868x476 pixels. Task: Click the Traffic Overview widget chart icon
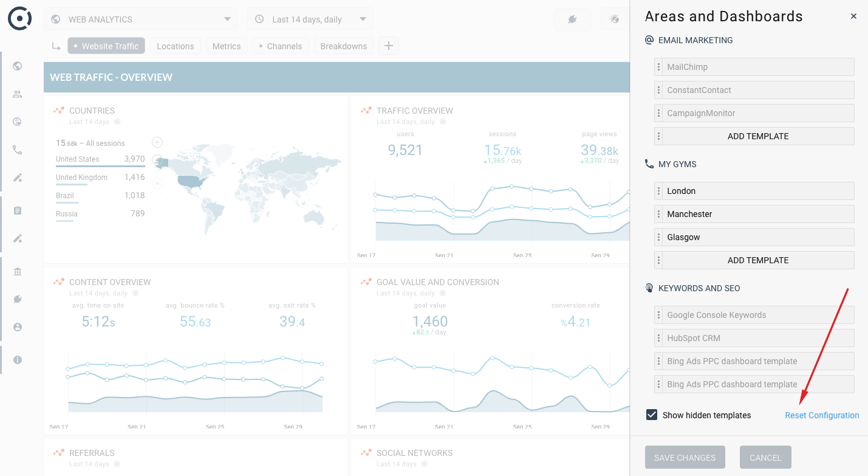point(366,111)
